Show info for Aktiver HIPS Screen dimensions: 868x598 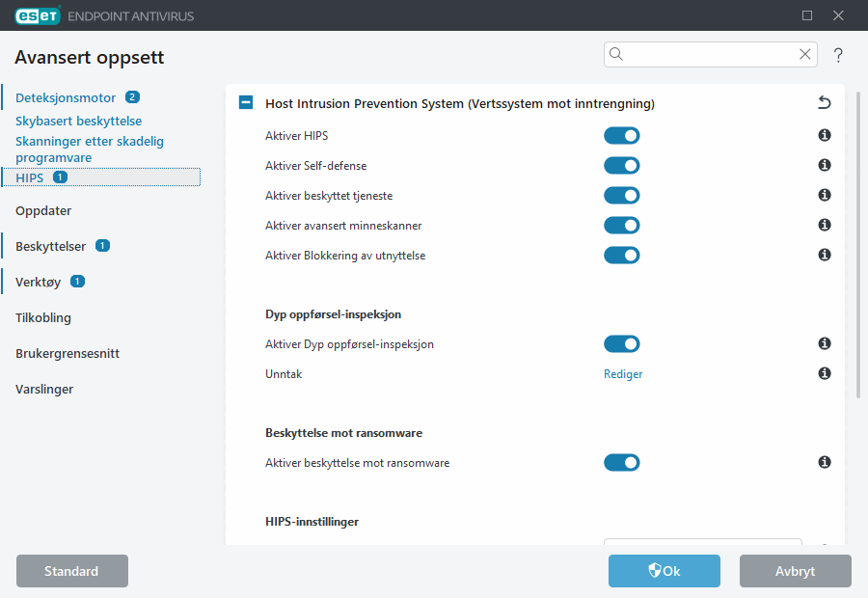(x=825, y=135)
